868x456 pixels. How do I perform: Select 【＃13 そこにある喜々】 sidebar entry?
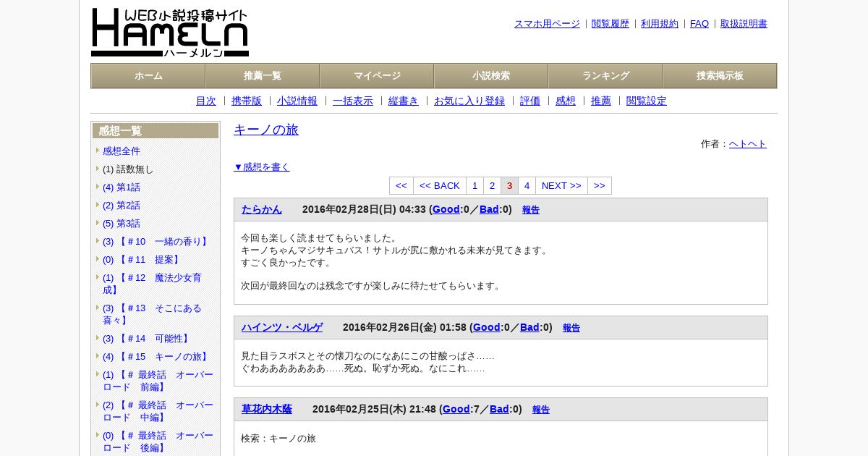tap(153, 314)
